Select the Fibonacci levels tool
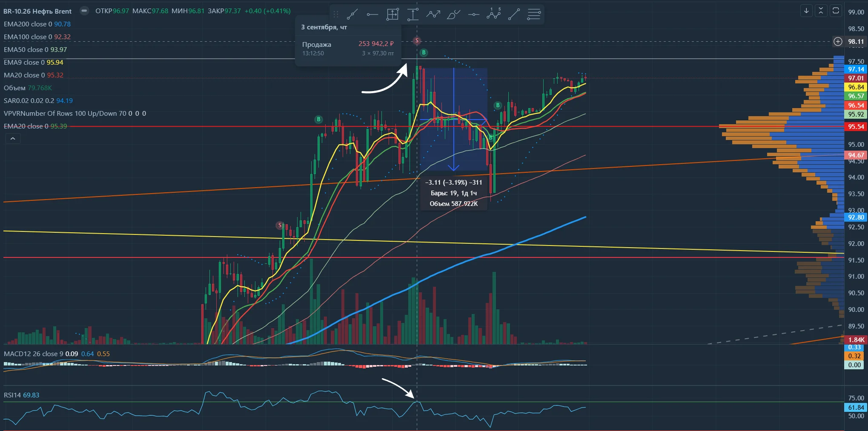 (534, 14)
